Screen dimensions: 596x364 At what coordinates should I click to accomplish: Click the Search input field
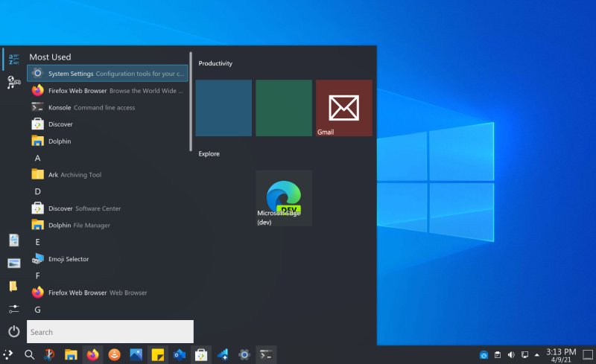tap(110, 332)
